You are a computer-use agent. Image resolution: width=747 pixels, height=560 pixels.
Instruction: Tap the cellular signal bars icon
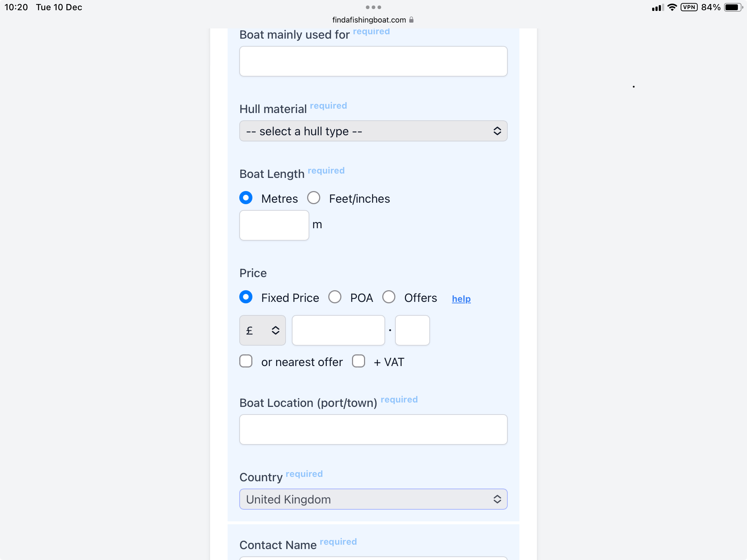658,8
